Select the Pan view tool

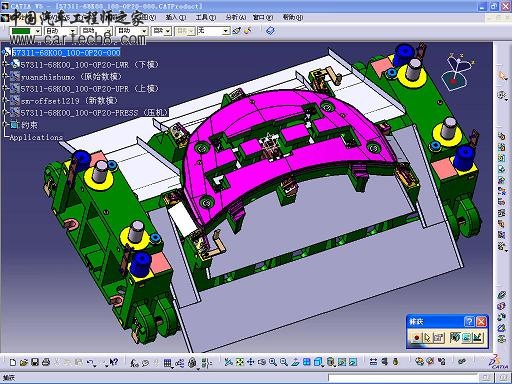tap(251, 362)
